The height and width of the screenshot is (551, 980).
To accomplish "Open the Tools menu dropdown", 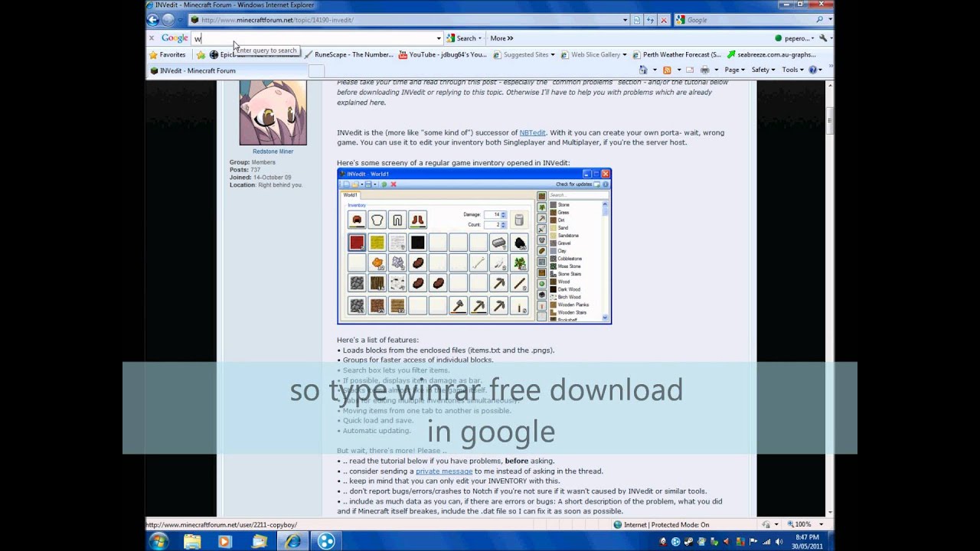I will click(793, 70).
